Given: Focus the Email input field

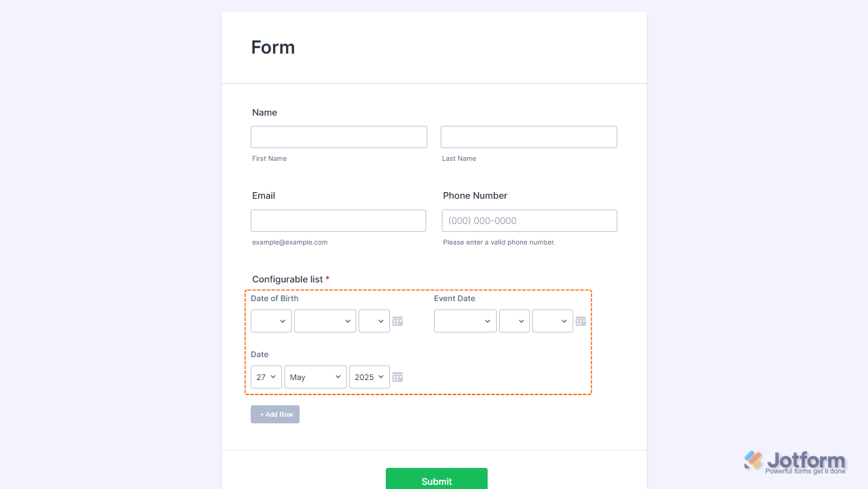Looking at the screenshot, I should pyautogui.click(x=338, y=220).
